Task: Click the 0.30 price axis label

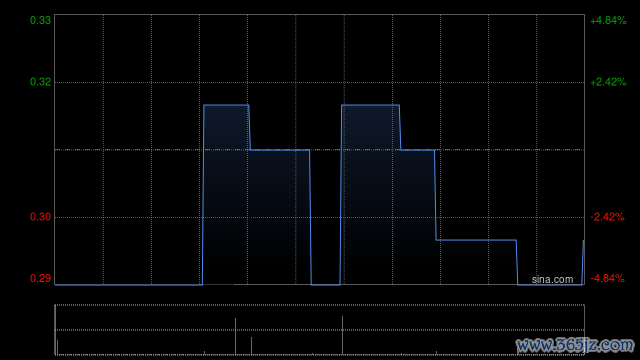Action: tap(40, 217)
